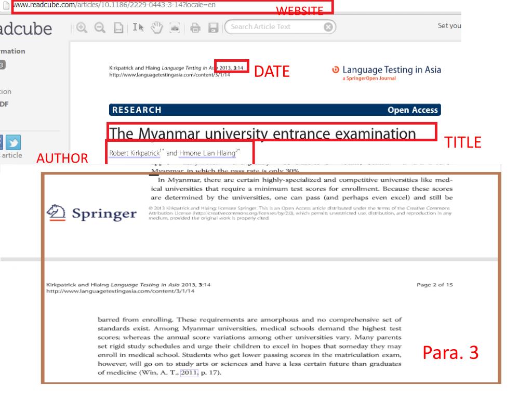This screenshot has width=532, height=399.
Task: Click the fit page icon
Action: 119,27
